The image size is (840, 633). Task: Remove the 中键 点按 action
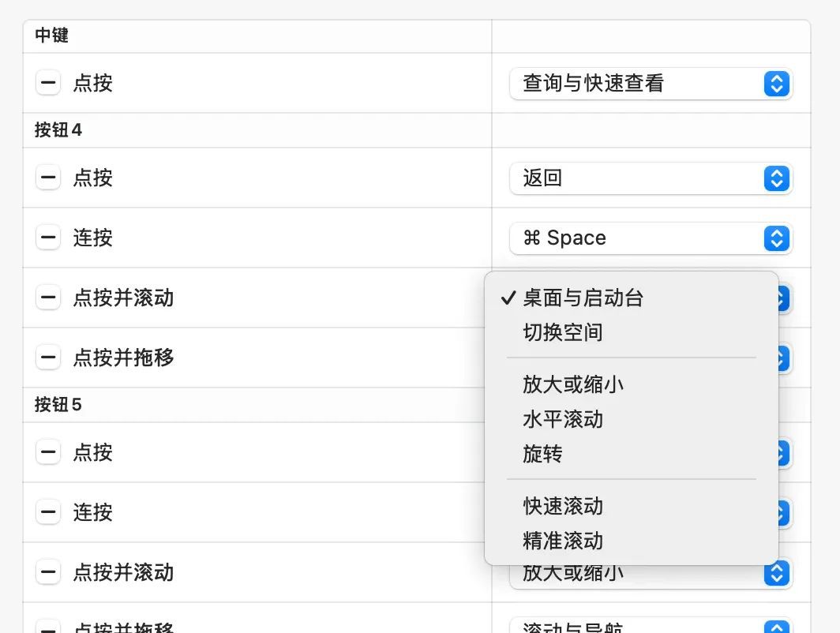coord(47,83)
